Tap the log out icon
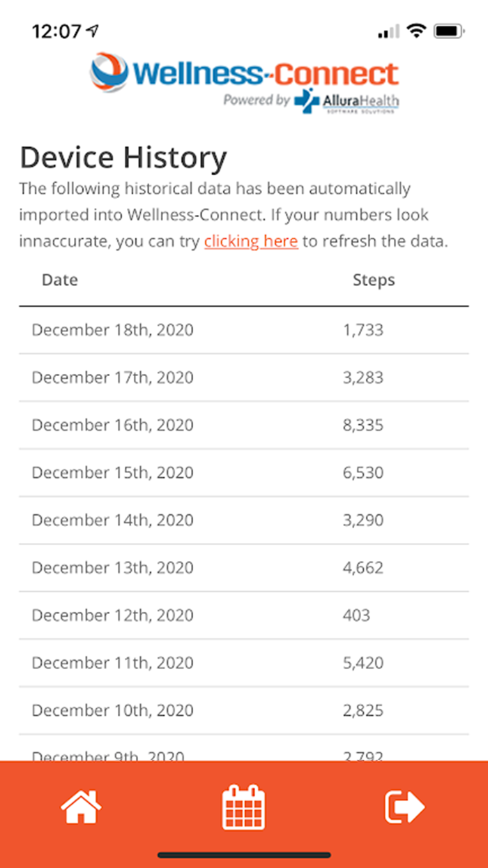This screenshot has height=868, width=488. (405, 806)
